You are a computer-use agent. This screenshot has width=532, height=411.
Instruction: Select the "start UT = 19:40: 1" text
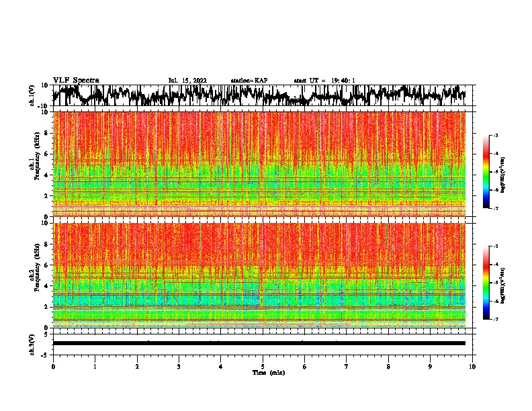[x=324, y=81]
